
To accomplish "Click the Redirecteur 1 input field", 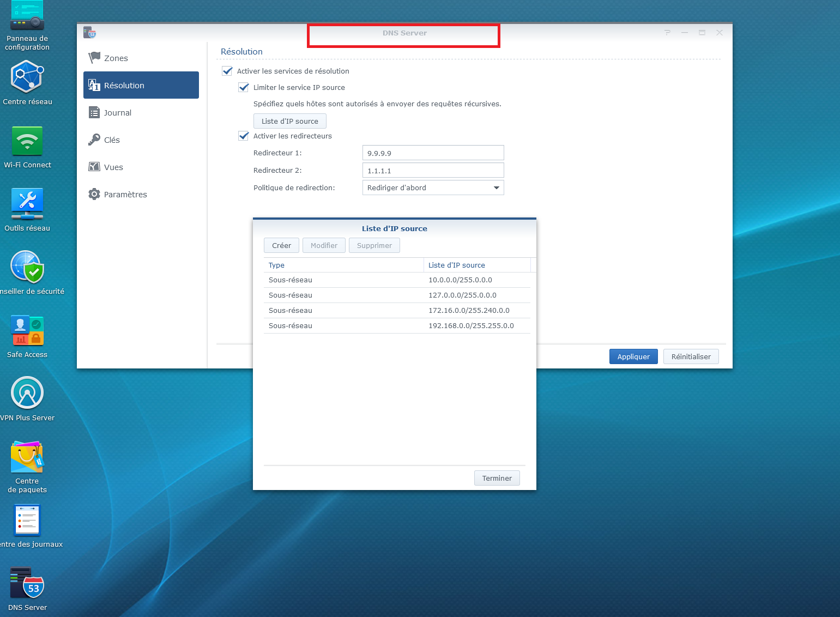I will (433, 153).
